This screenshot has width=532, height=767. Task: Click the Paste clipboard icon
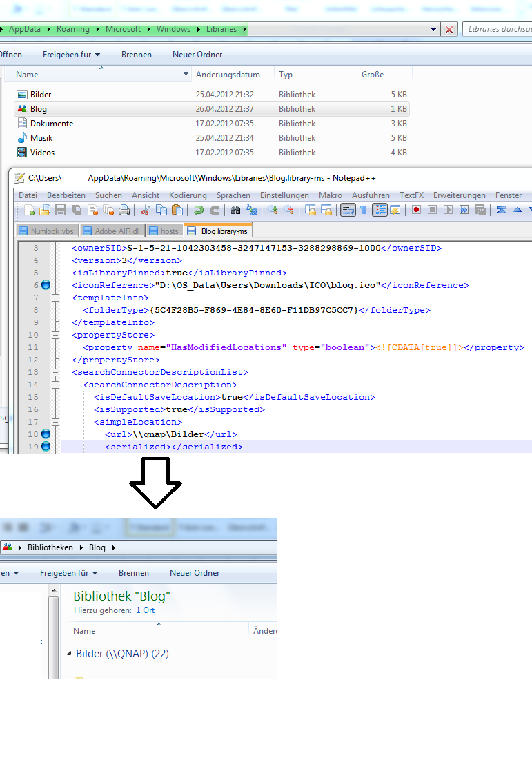click(177, 211)
